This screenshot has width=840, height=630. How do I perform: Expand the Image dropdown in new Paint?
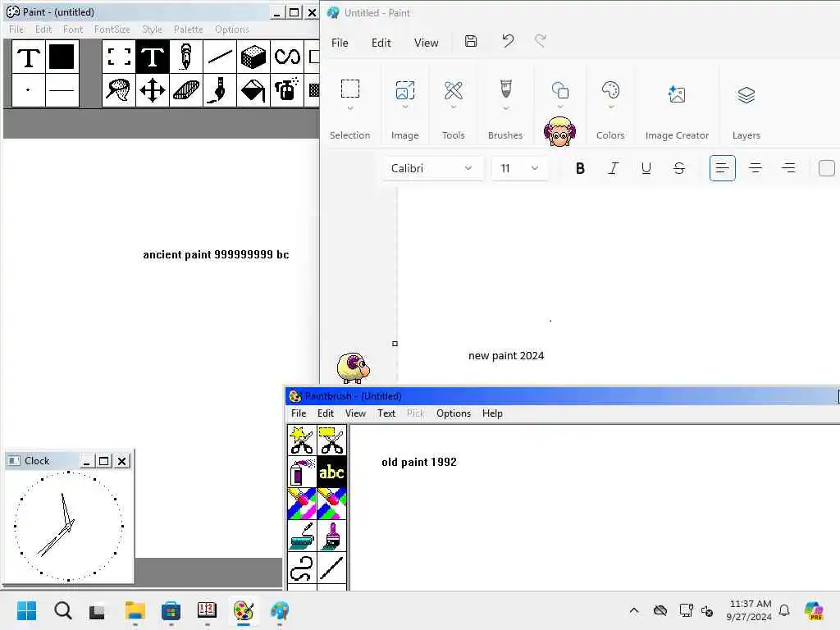click(405, 107)
